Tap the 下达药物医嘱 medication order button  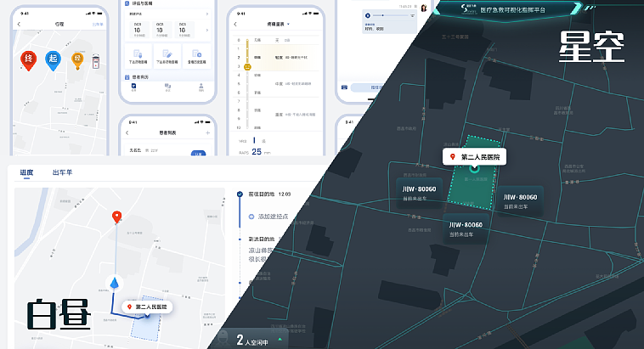pyautogui.click(x=138, y=56)
